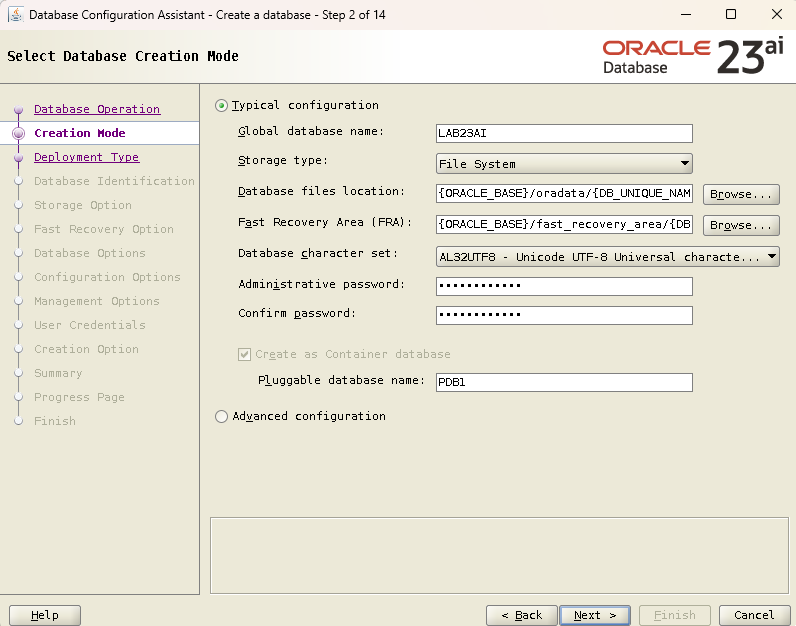The width and height of the screenshot is (796, 626).
Task: Click Fast Recovery Option step
Action: coord(104,229)
